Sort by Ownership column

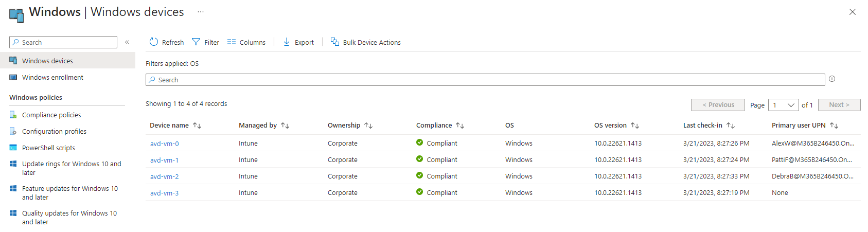pyautogui.click(x=350, y=126)
